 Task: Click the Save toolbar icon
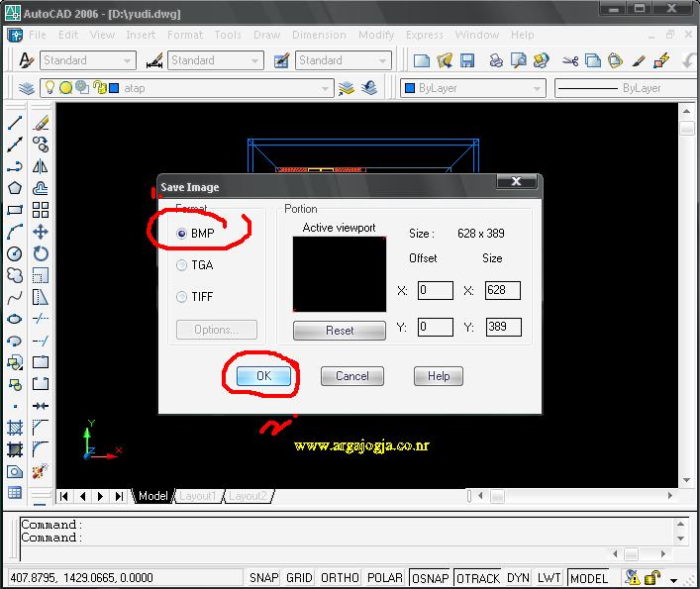[x=467, y=60]
